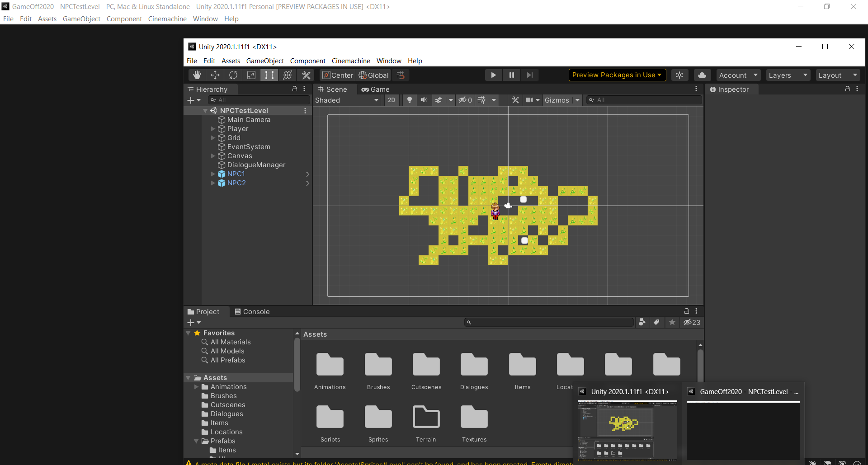Toggle hidden packages count 23
This screenshot has width=868, height=465.
pos(692,322)
